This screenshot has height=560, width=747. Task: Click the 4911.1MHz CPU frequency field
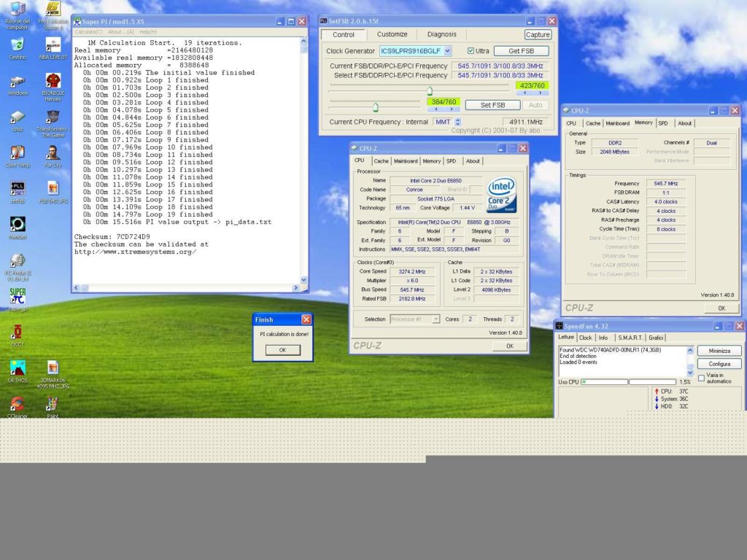pyautogui.click(x=524, y=122)
